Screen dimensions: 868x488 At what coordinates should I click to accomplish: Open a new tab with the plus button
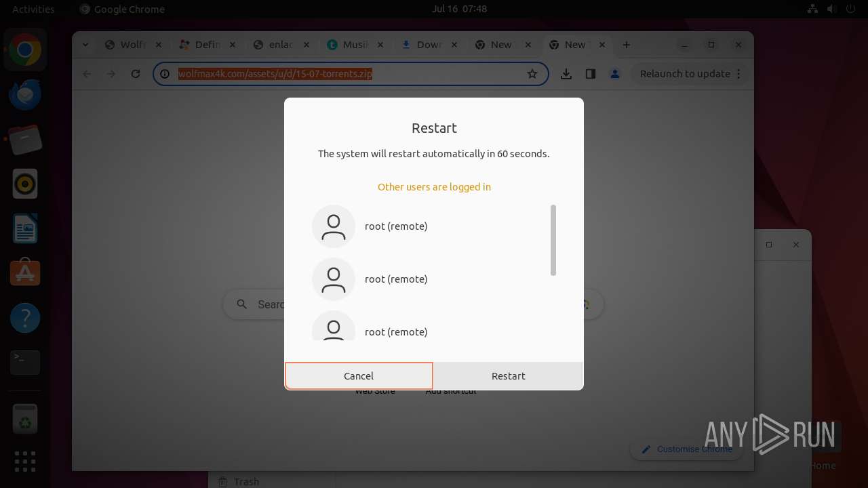[627, 45]
